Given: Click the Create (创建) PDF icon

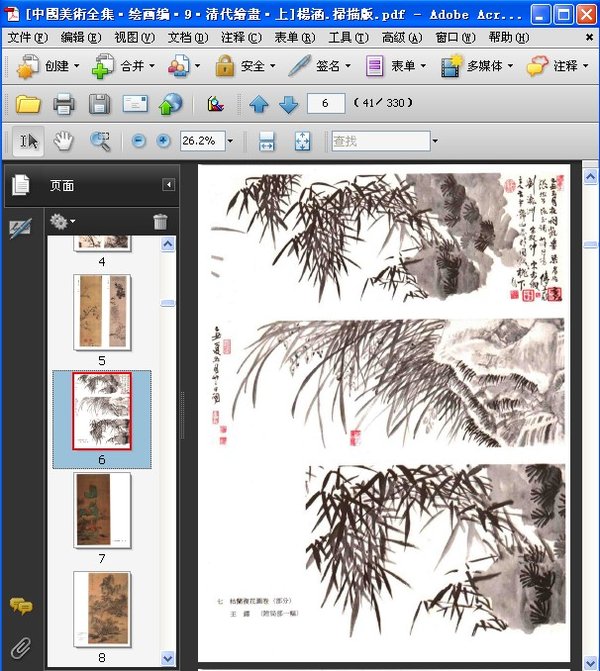Looking at the screenshot, I should [x=28, y=66].
